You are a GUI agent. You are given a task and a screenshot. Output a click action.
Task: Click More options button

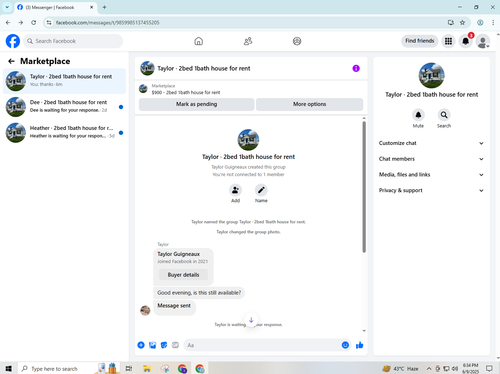309,104
